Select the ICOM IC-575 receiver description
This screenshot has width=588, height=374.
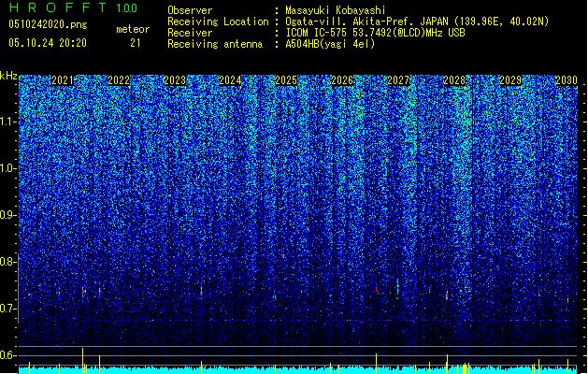[x=376, y=33]
